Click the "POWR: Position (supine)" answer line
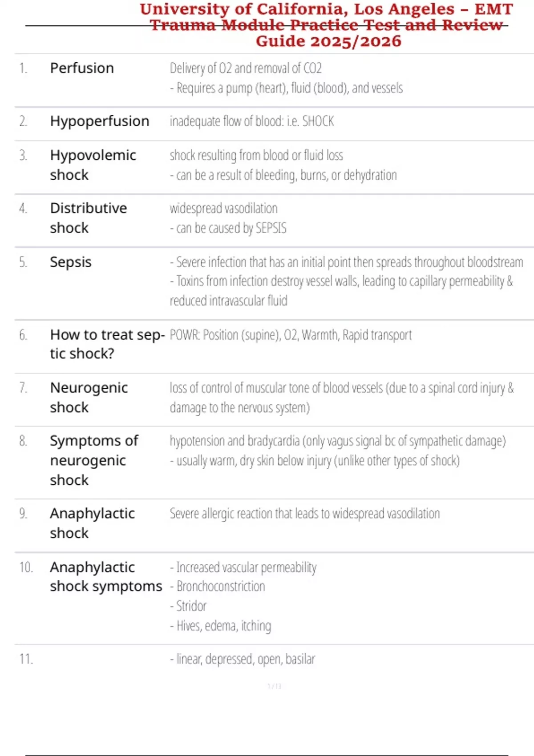This screenshot has height=756, width=534. [x=291, y=334]
